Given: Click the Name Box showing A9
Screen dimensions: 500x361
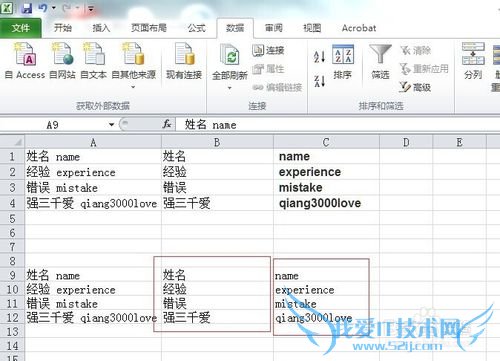Looking at the screenshot, I should coord(53,125).
